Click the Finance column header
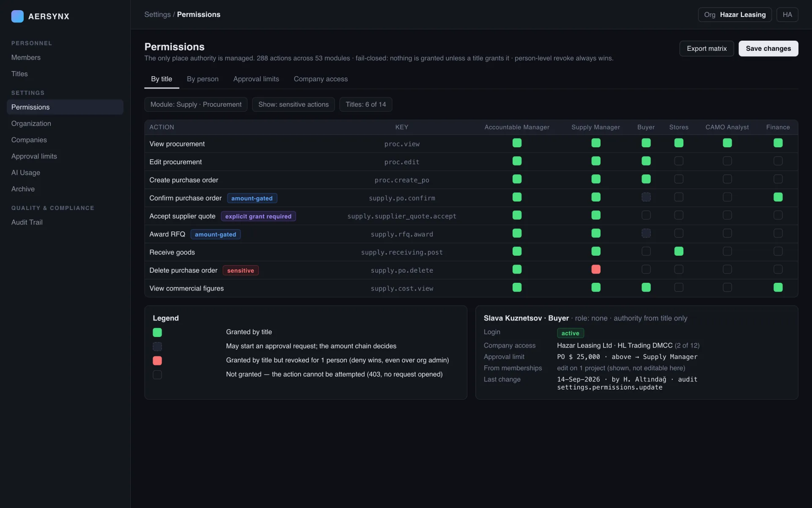Screen dimensions: 812x508 pyautogui.click(x=778, y=127)
